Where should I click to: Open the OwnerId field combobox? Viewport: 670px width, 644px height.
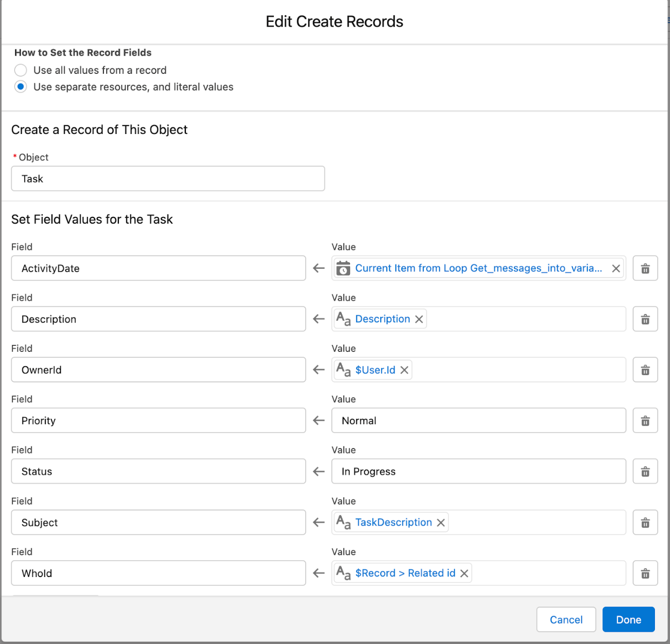click(159, 370)
